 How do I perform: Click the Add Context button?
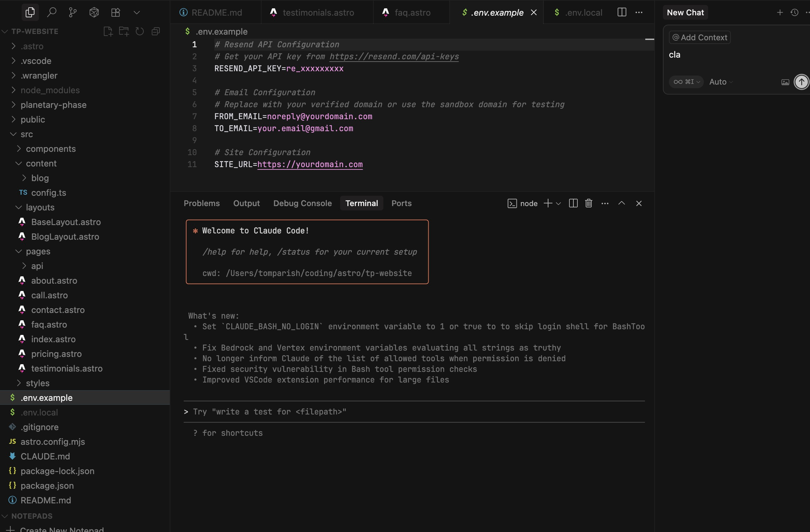click(x=700, y=37)
